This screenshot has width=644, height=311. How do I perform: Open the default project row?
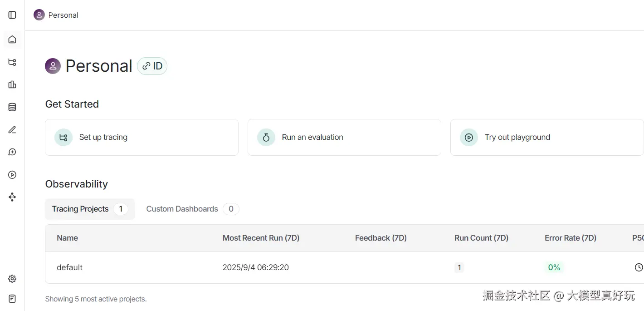[70, 267]
